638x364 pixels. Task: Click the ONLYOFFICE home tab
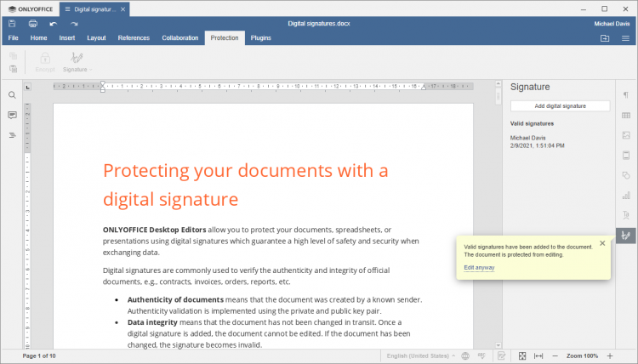(31, 9)
